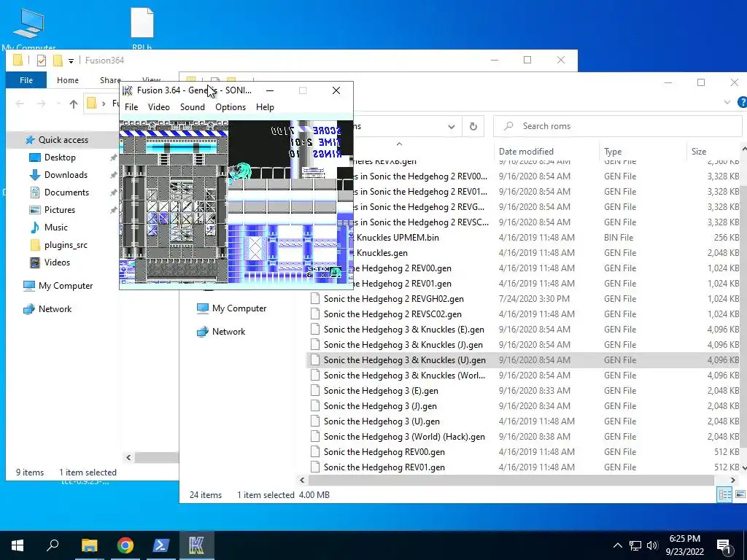Switch roms window to large icons view
Viewport: 747px width, 560px height.
[740, 495]
